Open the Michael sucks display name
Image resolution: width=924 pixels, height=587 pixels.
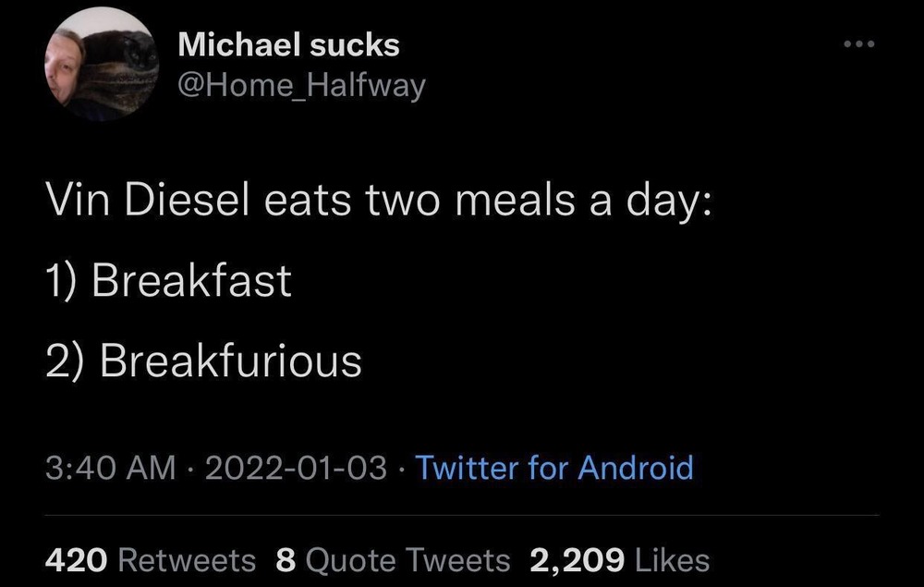[x=288, y=44]
